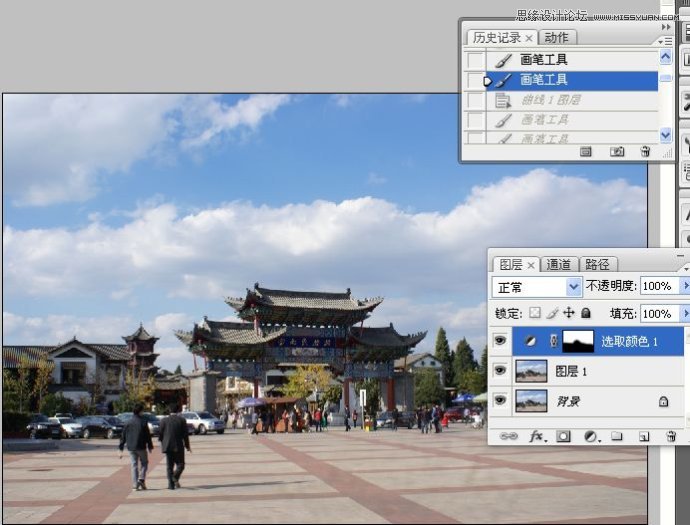Toggle lock position

tap(569, 313)
